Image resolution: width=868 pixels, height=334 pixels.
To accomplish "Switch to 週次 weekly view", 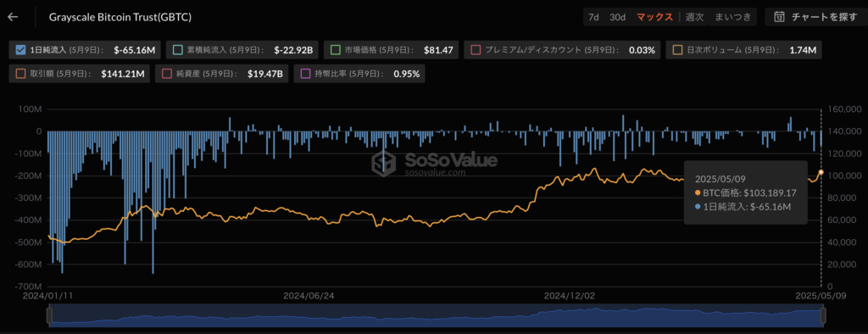I will pyautogui.click(x=694, y=17).
